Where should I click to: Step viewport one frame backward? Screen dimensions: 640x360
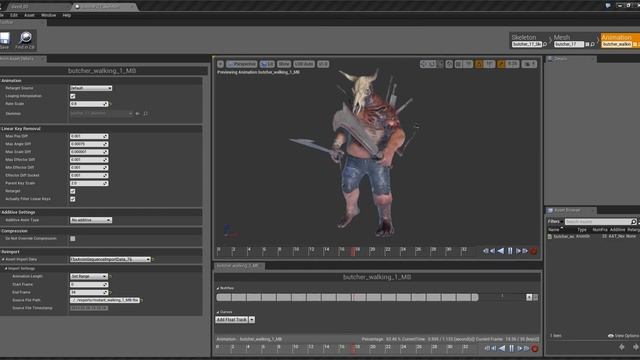[493, 251]
